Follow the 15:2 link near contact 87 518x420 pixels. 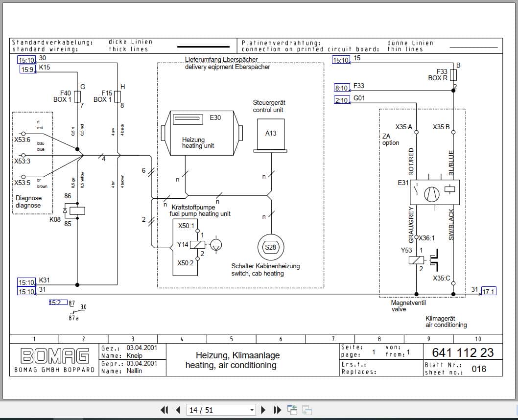click(x=58, y=303)
